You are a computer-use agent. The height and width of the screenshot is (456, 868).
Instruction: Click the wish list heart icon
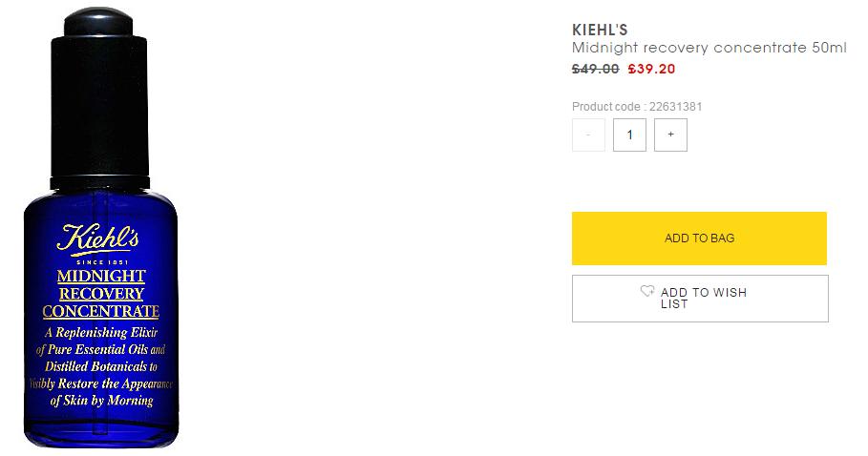[x=647, y=292]
